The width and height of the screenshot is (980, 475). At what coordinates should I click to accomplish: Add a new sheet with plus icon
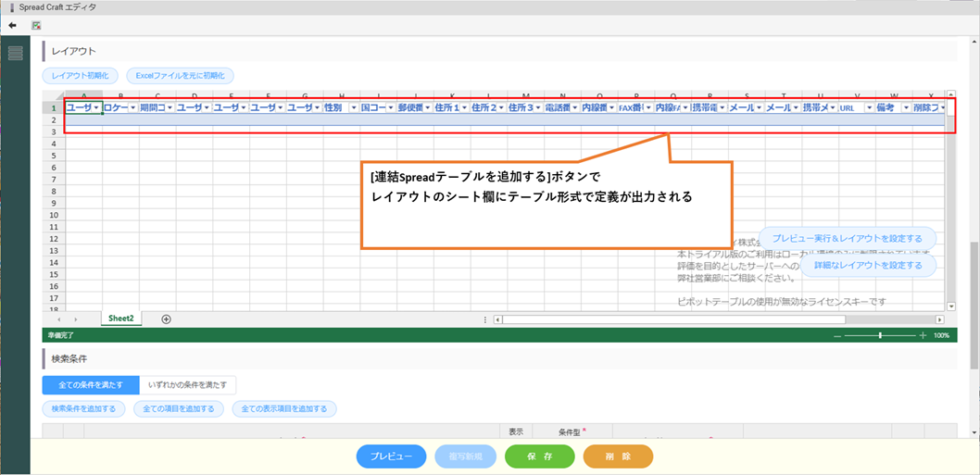pyautogui.click(x=167, y=319)
